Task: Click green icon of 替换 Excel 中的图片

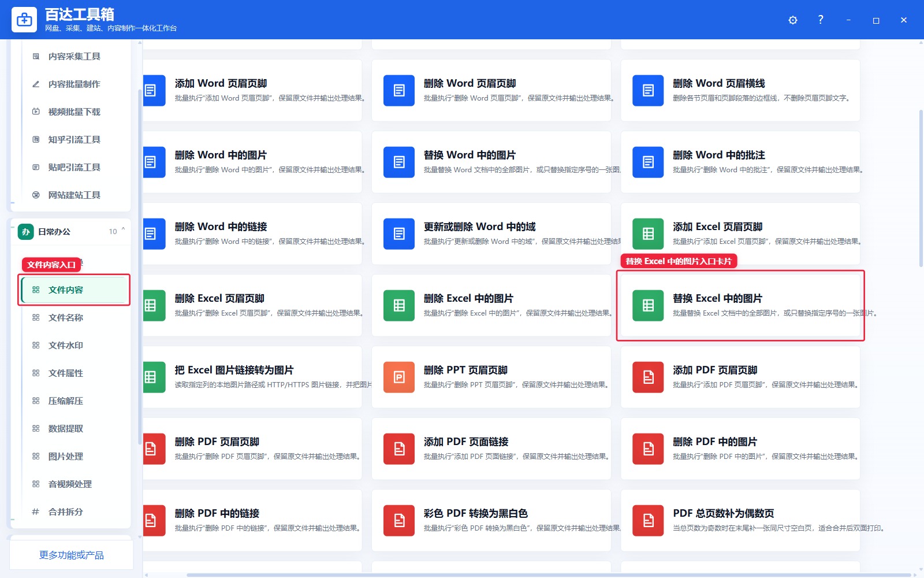Action: coord(648,305)
